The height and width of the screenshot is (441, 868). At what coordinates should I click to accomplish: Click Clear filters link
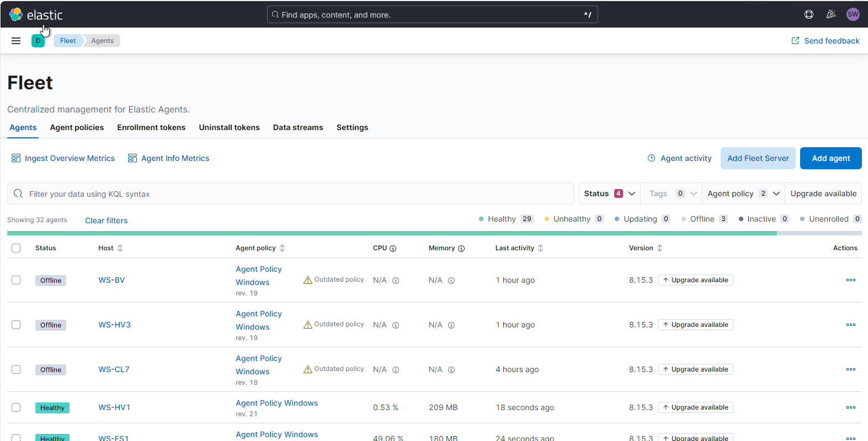click(x=106, y=220)
